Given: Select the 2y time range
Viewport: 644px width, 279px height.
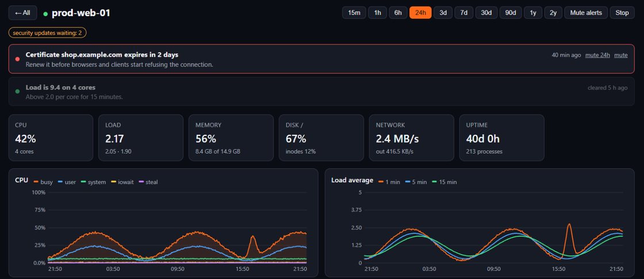Looking at the screenshot, I should 553,13.
